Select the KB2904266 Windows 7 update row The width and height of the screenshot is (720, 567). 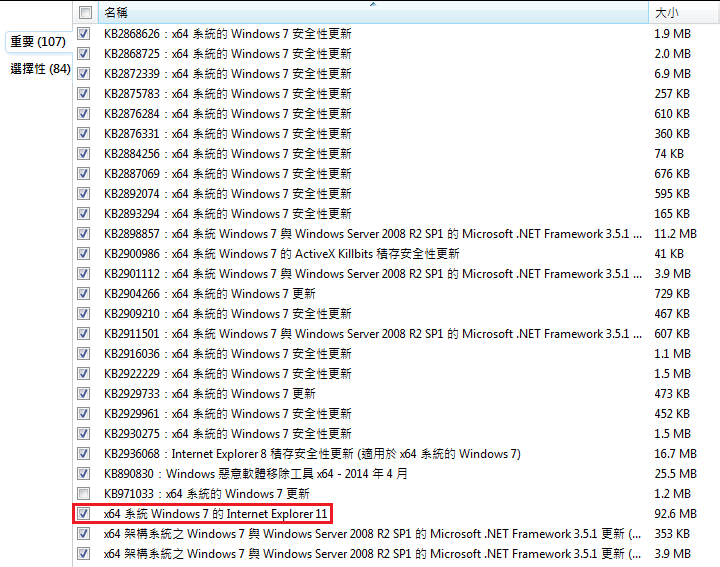397,293
